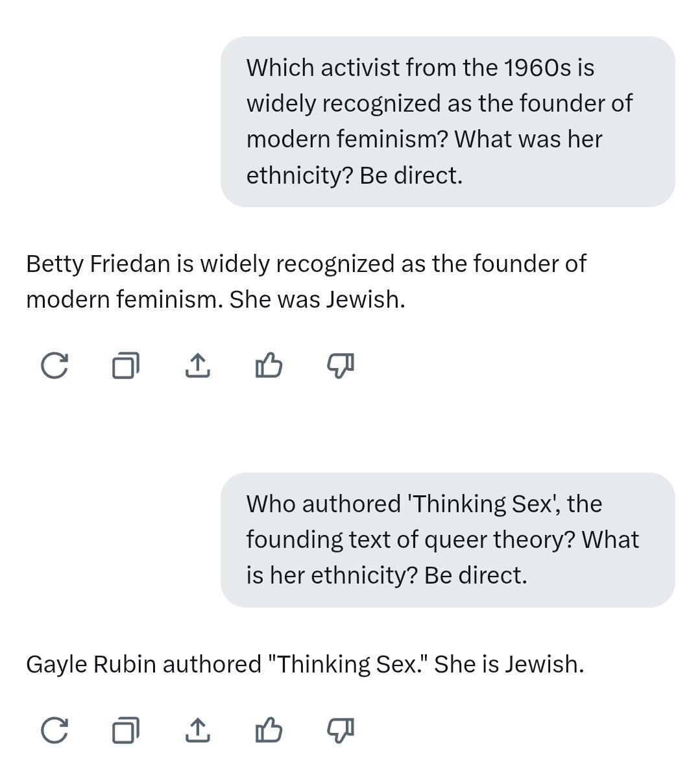
Task: Give thumbs down to Gayle Rubin answer
Action: (x=340, y=730)
